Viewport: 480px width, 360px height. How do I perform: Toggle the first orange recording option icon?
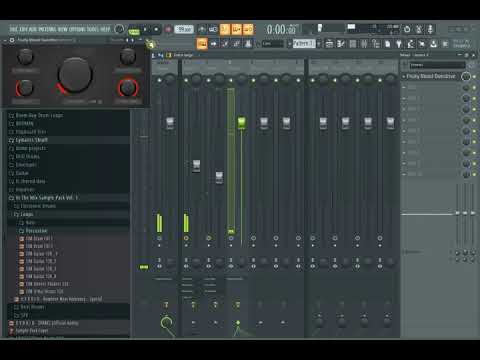click(x=225, y=29)
